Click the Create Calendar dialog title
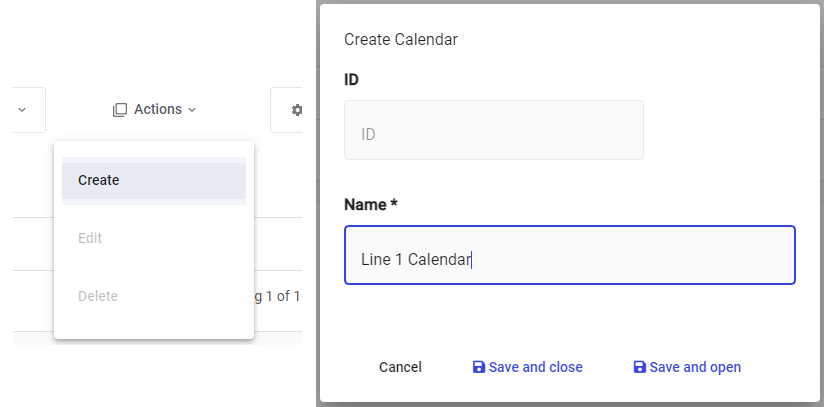Viewport: 824px width, 407px height. 401,40
